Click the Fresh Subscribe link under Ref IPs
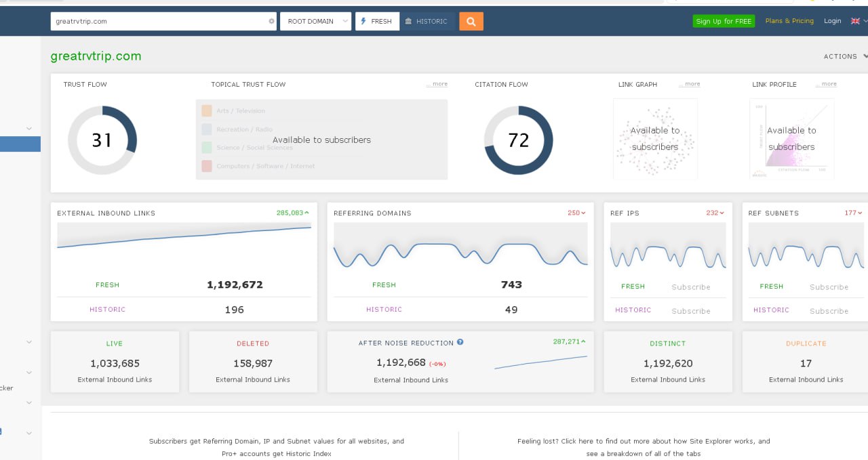Screen dimensions: 868x460 (x=690, y=287)
